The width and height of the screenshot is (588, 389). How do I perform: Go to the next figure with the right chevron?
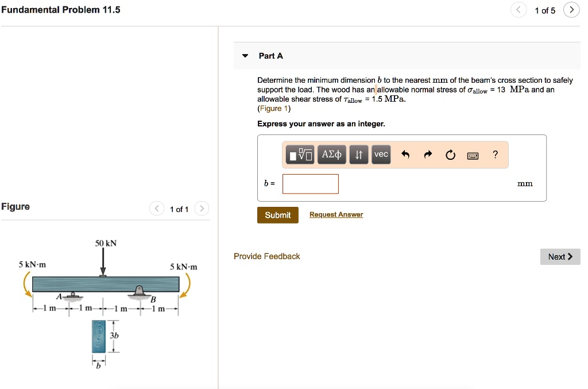point(202,209)
